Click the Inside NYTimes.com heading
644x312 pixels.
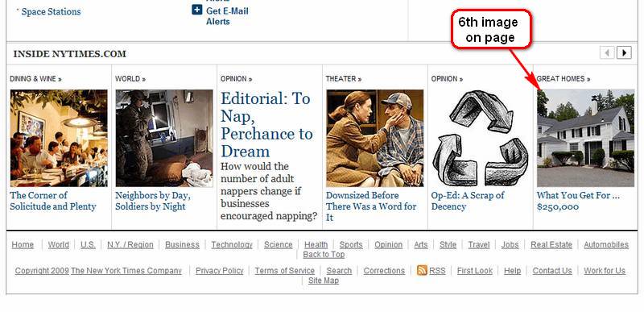pyautogui.click(x=69, y=54)
